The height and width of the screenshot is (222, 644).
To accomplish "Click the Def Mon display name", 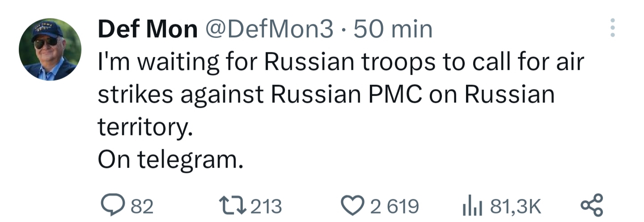I will click(148, 30).
